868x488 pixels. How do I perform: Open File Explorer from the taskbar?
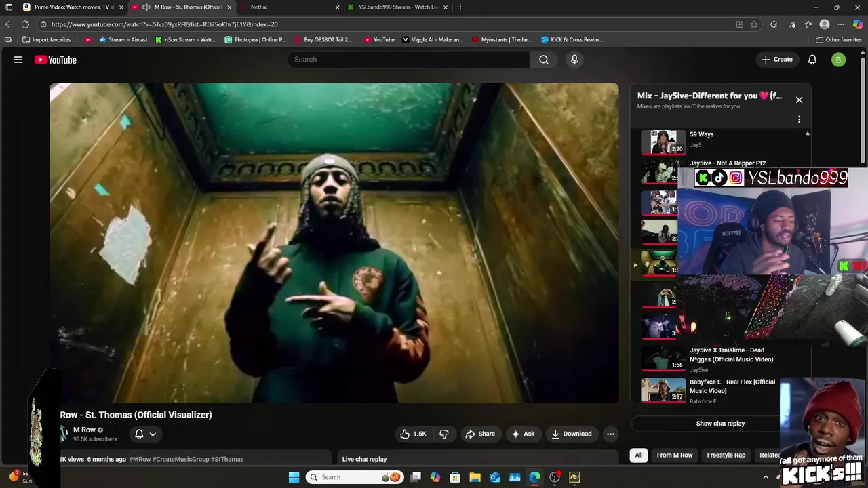475,477
